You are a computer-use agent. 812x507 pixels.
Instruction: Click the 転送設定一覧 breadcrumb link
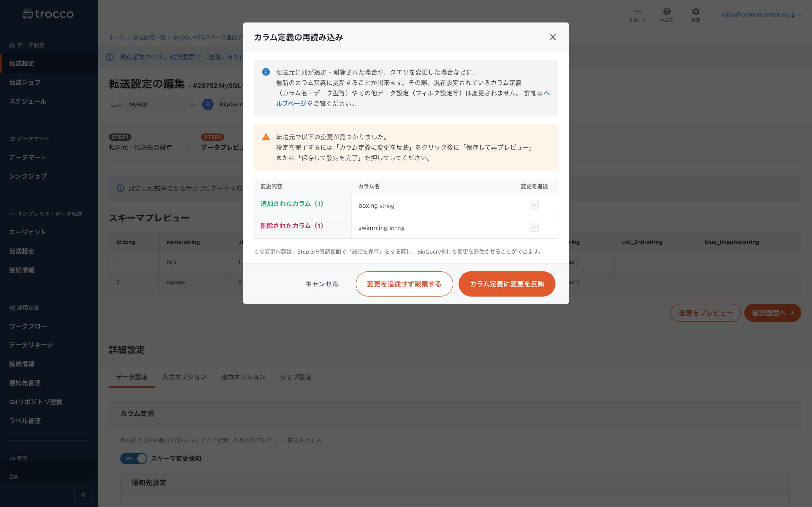[149, 38]
